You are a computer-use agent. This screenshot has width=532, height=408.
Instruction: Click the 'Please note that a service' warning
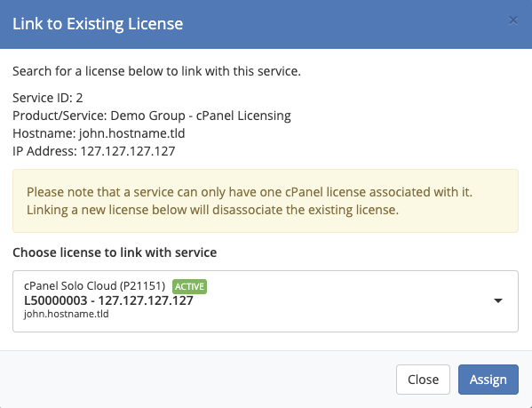tap(250, 192)
